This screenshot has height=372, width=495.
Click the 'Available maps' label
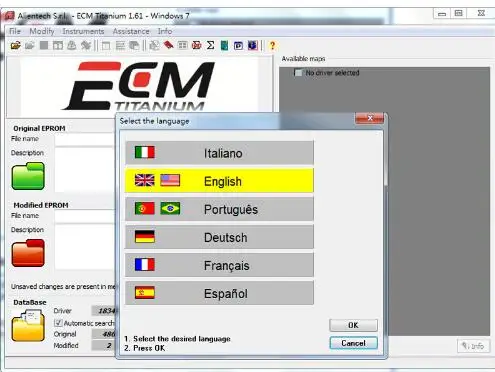tap(303, 59)
